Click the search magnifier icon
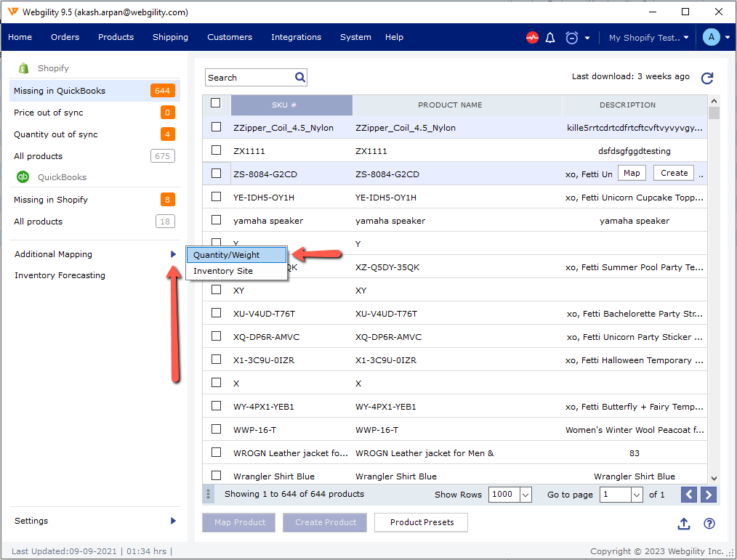Viewport: 737px width, 560px height. (300, 77)
